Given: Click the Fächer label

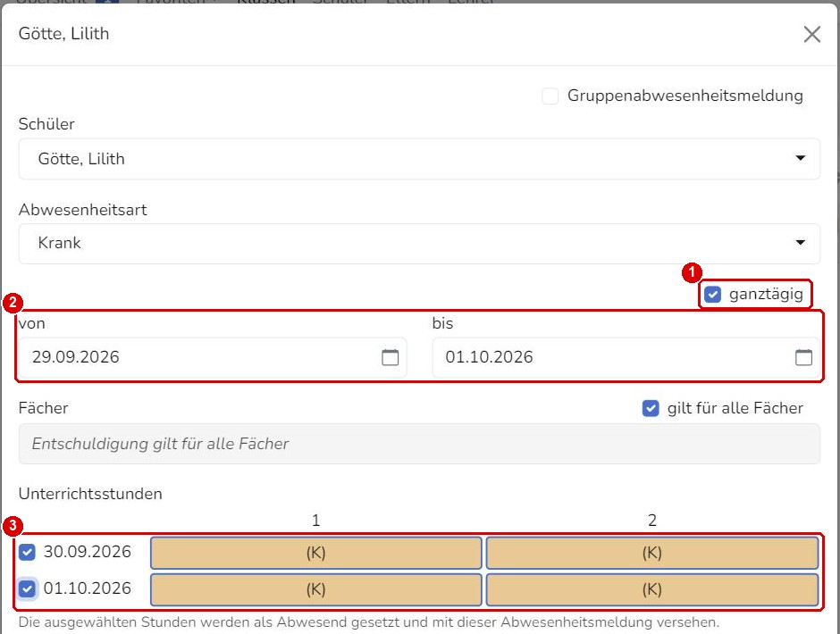Looking at the screenshot, I should (44, 409).
